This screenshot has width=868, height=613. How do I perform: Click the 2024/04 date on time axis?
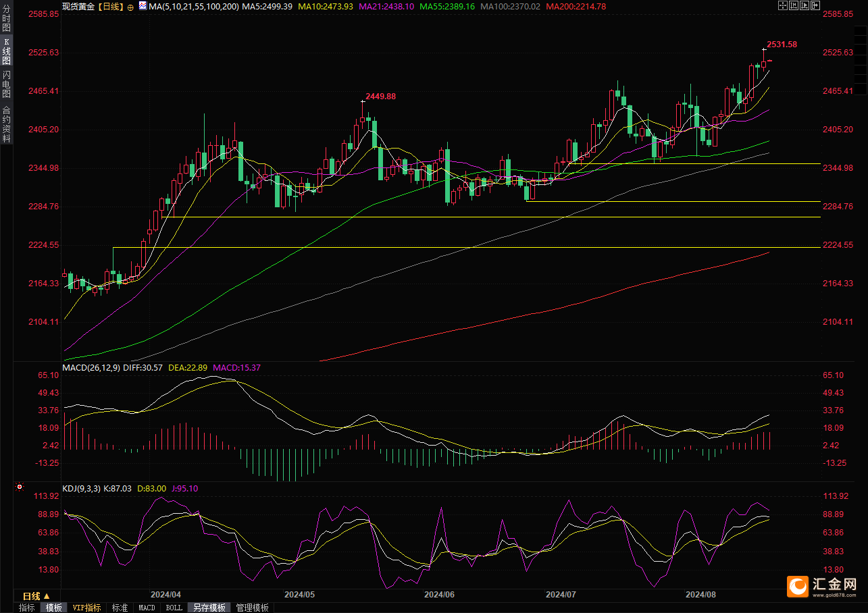165,595
